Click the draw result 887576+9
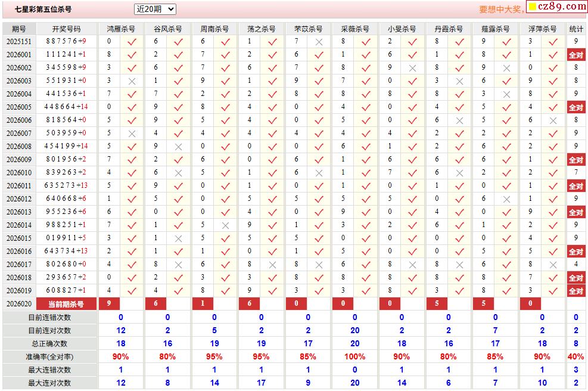The width and height of the screenshot is (588, 391). (x=66, y=41)
